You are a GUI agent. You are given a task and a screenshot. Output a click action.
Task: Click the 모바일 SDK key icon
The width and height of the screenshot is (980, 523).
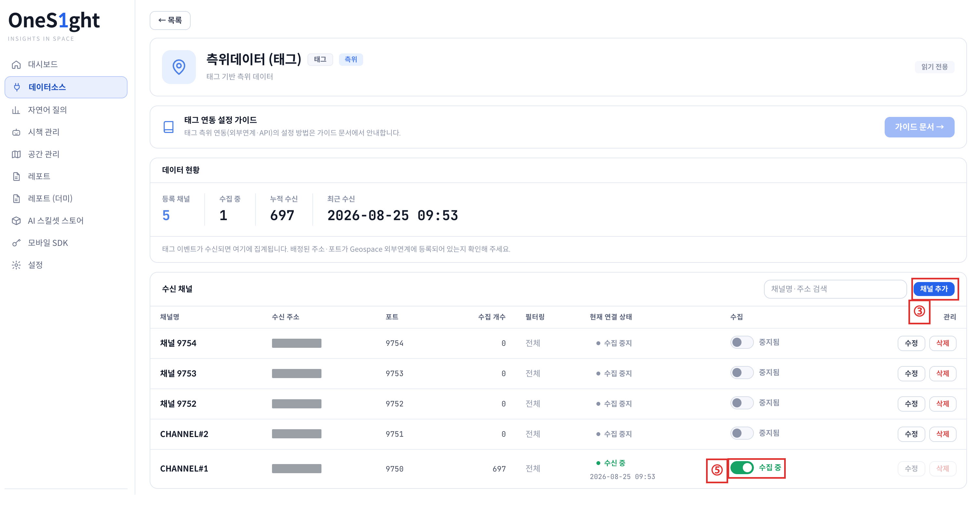[x=16, y=243]
